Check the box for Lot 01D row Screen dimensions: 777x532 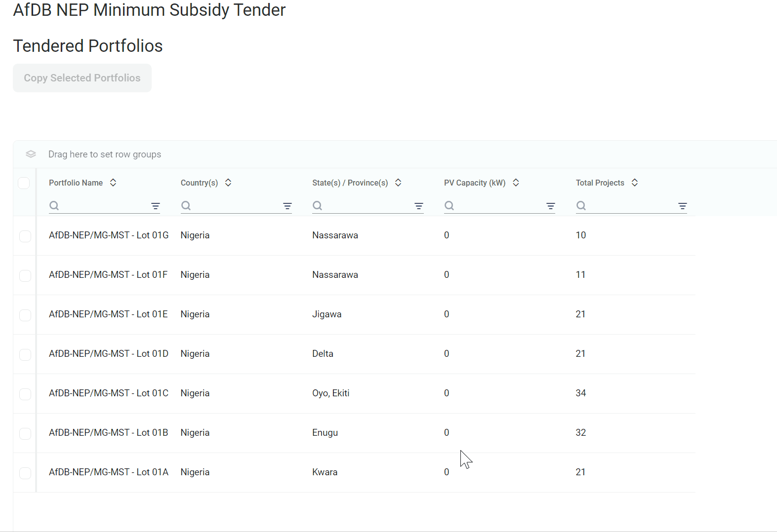pos(25,355)
